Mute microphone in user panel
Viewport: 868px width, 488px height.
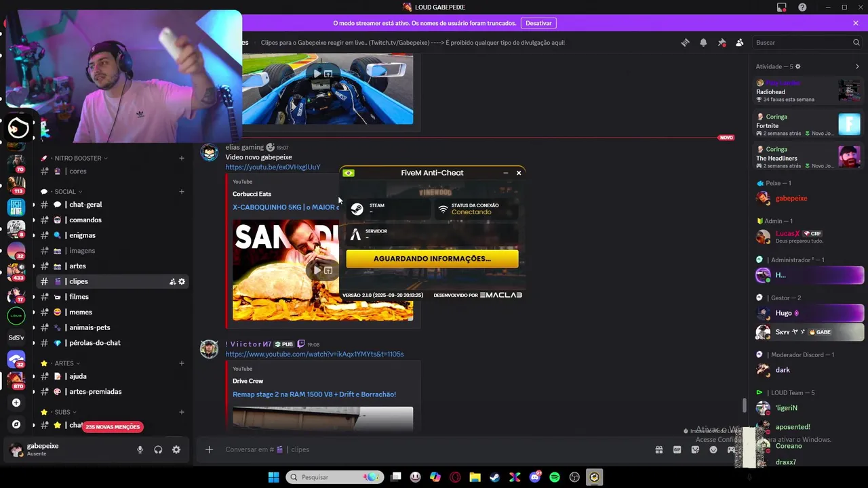pyautogui.click(x=140, y=449)
